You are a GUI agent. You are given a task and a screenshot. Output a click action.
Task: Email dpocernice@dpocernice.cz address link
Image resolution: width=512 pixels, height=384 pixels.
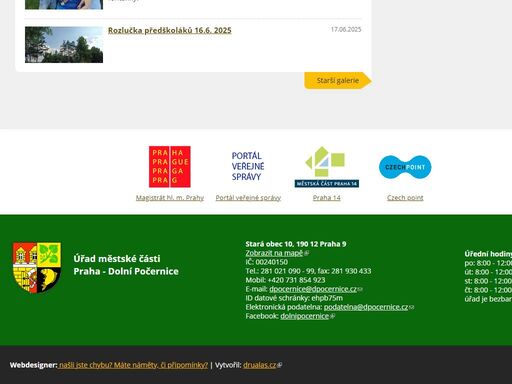(313, 289)
